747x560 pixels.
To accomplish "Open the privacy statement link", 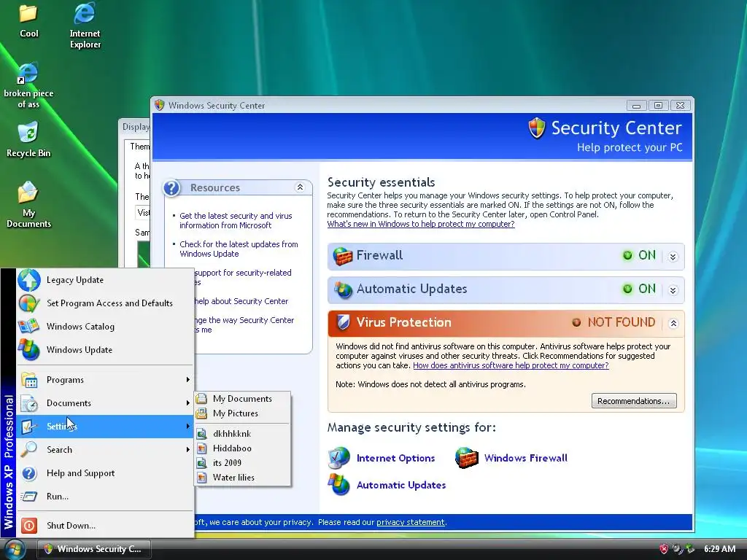I will [411, 522].
